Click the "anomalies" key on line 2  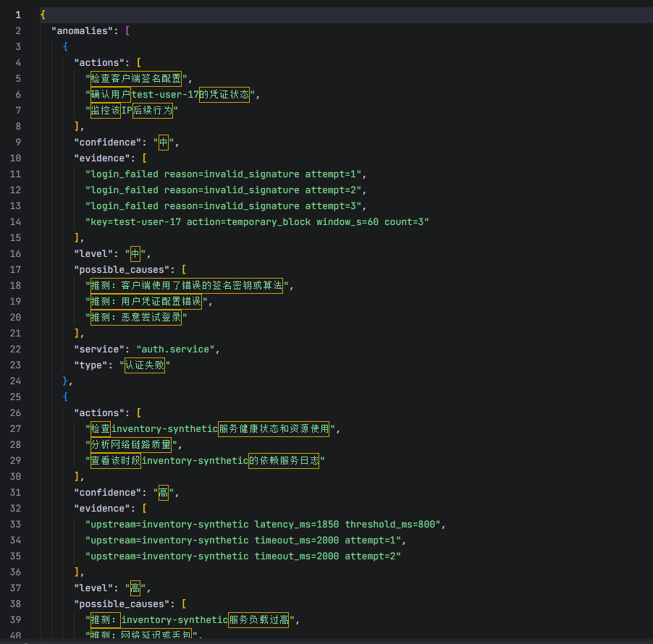82,31
